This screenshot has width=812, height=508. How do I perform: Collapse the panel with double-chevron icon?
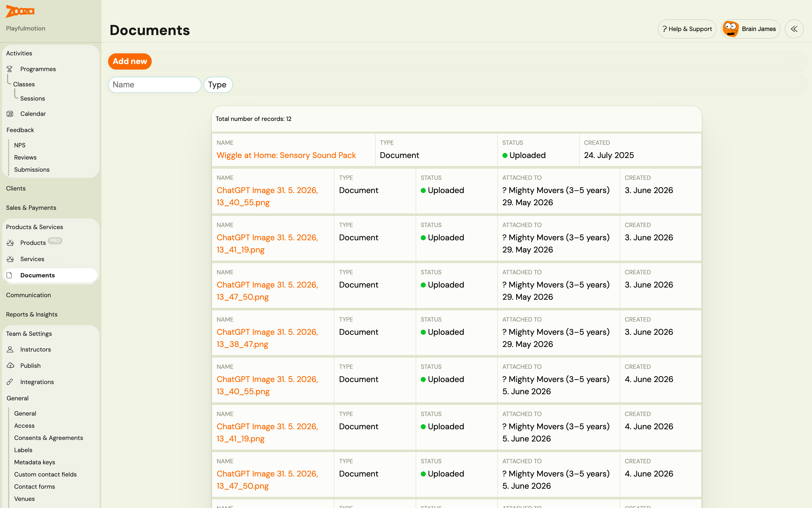[x=794, y=29]
